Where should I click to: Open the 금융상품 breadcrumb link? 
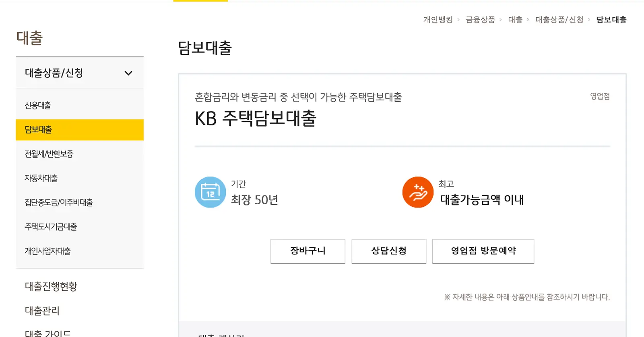click(481, 19)
